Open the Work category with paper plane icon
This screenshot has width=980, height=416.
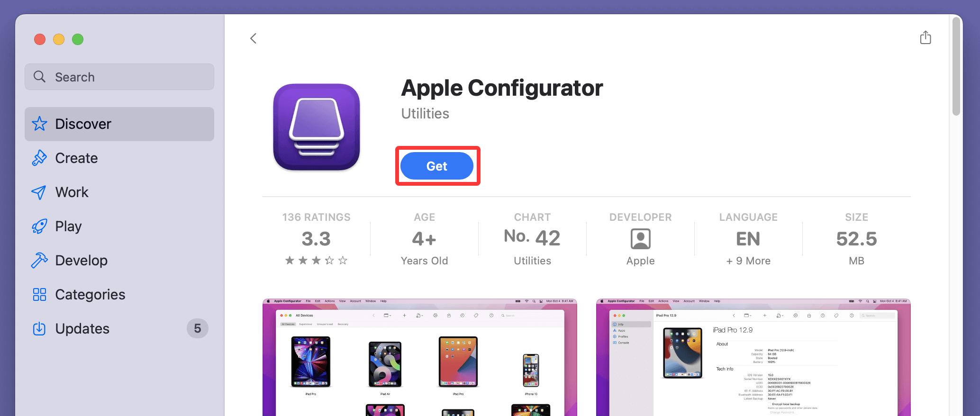pyautogui.click(x=39, y=192)
